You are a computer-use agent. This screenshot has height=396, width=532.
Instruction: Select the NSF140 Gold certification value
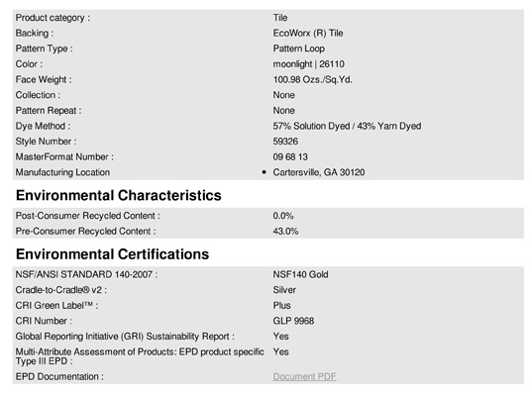[300, 274]
